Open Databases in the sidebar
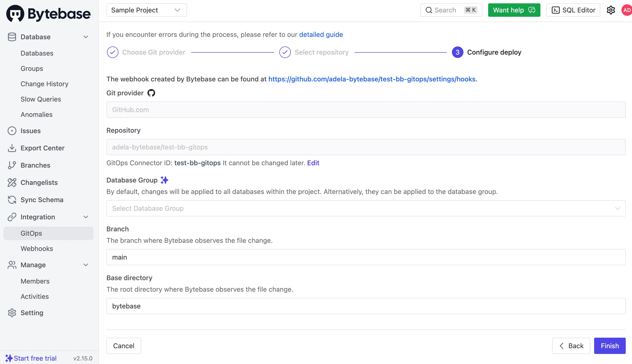The height and width of the screenshot is (364, 632). pos(37,53)
